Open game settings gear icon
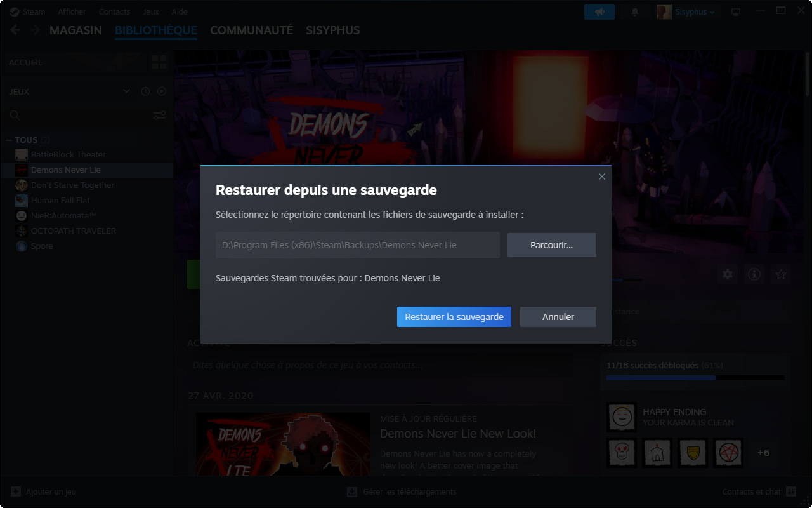Image resolution: width=812 pixels, height=508 pixels. coord(728,274)
